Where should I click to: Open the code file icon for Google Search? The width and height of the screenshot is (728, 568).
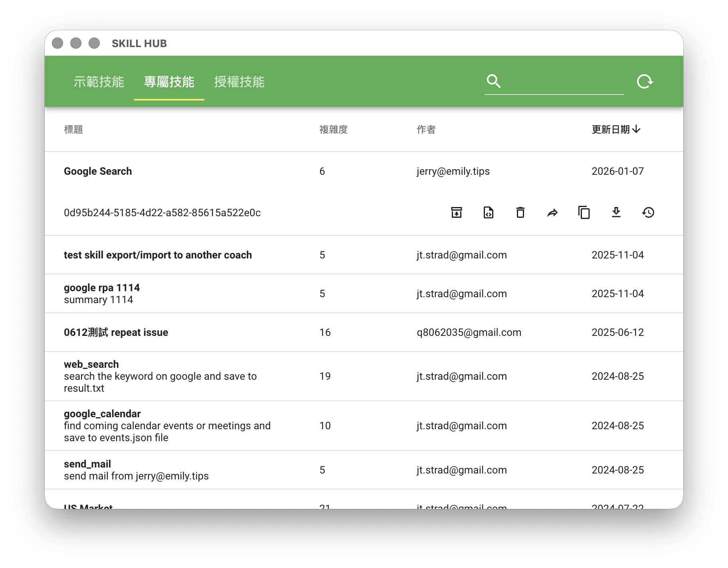coord(488,213)
